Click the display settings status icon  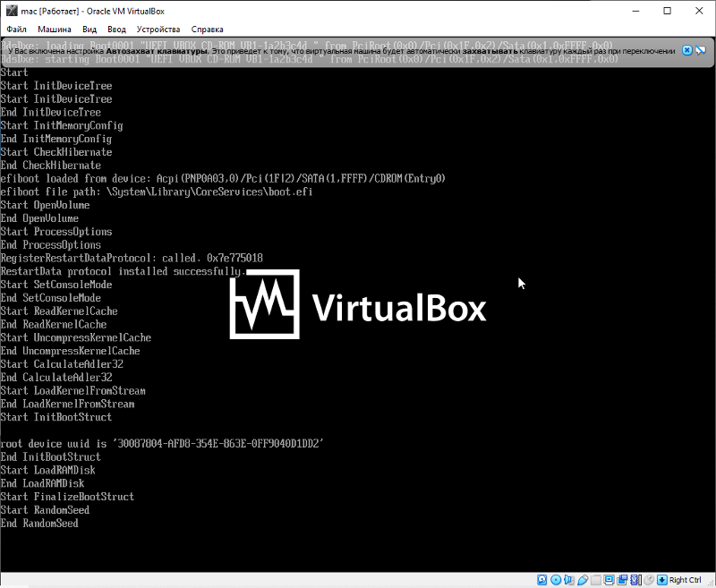(x=608, y=580)
